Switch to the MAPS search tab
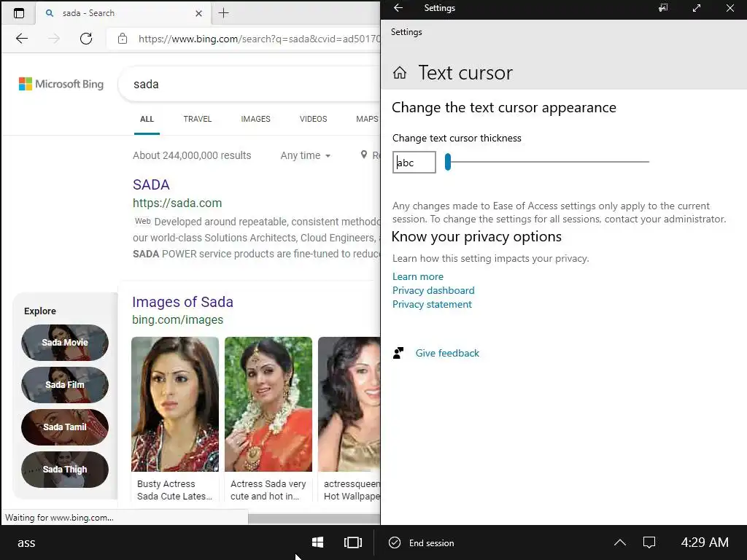 click(x=367, y=119)
